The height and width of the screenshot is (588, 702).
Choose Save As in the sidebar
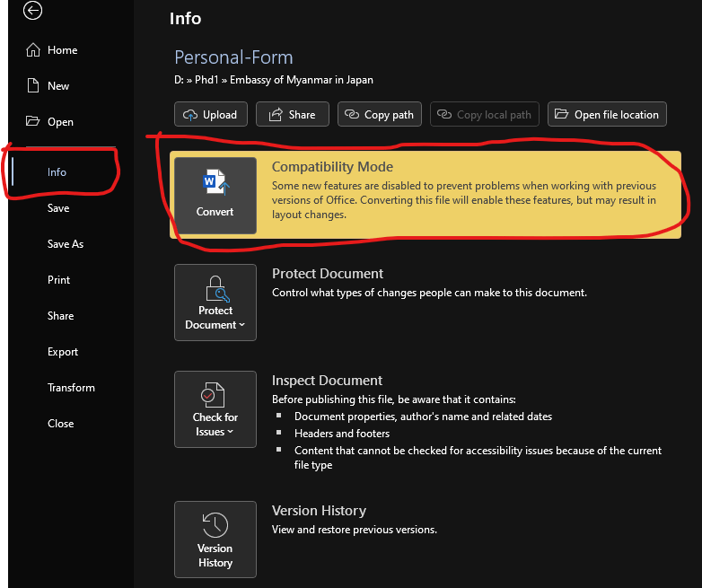click(x=66, y=244)
